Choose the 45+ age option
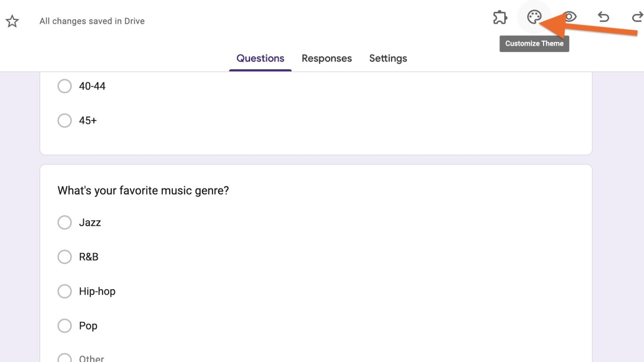Image resolution: width=644 pixels, height=362 pixels. [x=65, y=120]
